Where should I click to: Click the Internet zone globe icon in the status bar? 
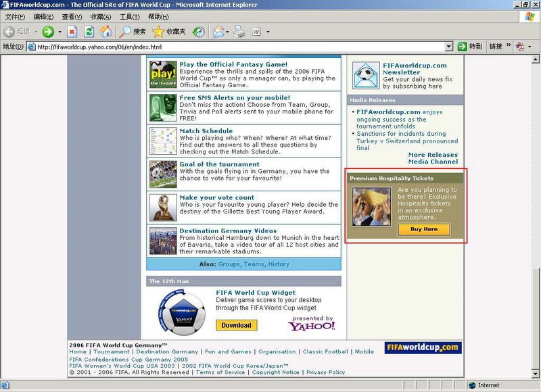click(x=472, y=385)
